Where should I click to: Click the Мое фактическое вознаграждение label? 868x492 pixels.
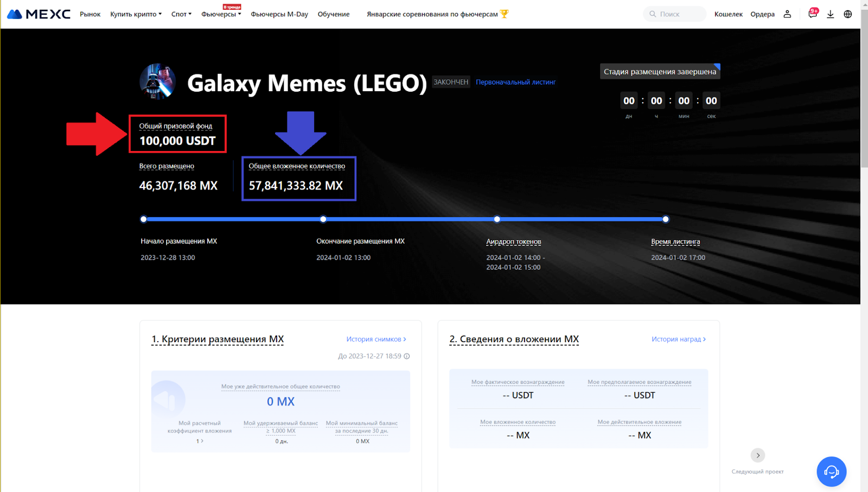[518, 382]
